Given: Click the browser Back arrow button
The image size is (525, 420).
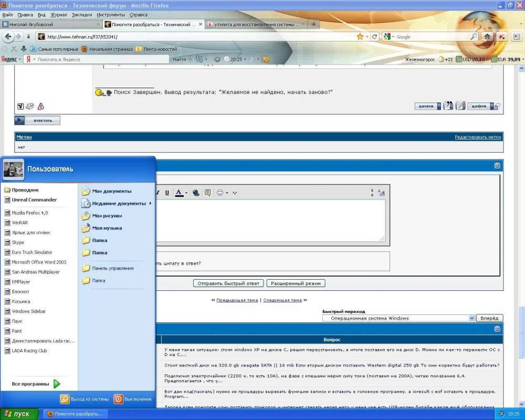Looking at the screenshot, I should [x=8, y=37].
